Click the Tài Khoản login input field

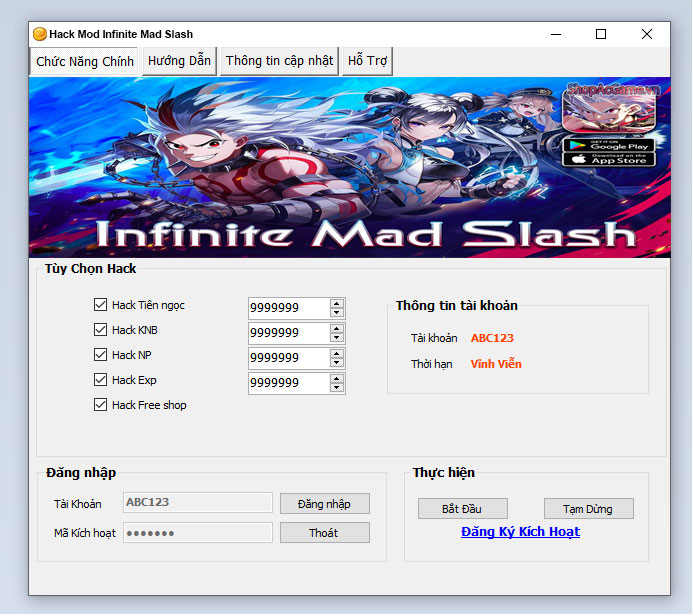pos(198,503)
